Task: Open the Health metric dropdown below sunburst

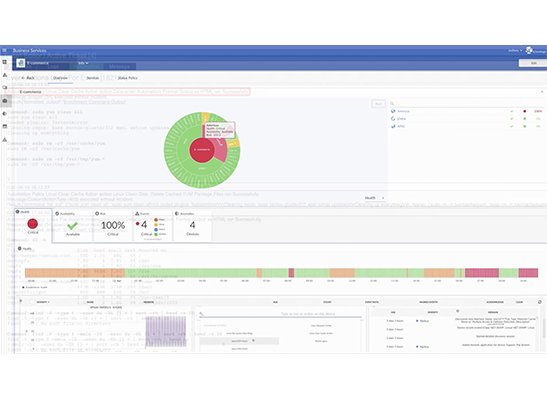Action: click(374, 198)
